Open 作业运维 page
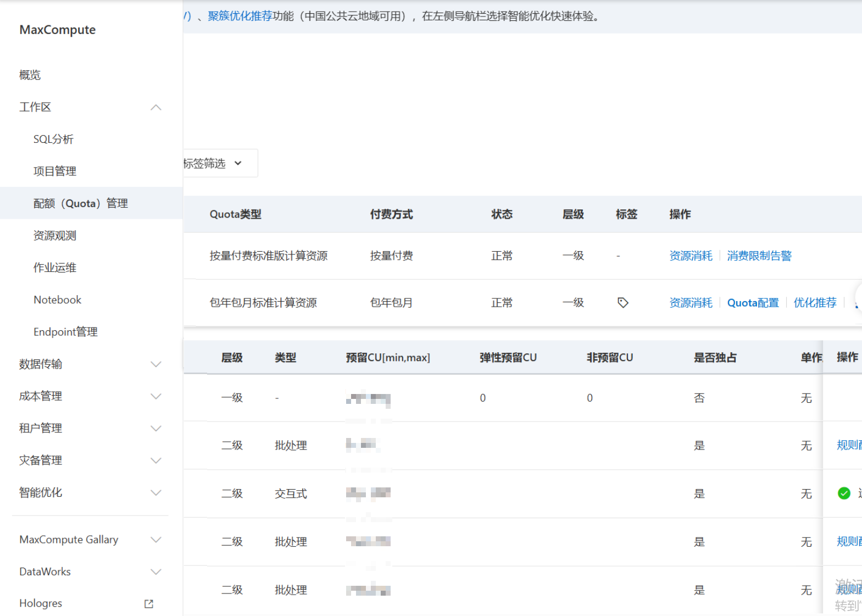The width and height of the screenshot is (862, 616). pyautogui.click(x=55, y=268)
